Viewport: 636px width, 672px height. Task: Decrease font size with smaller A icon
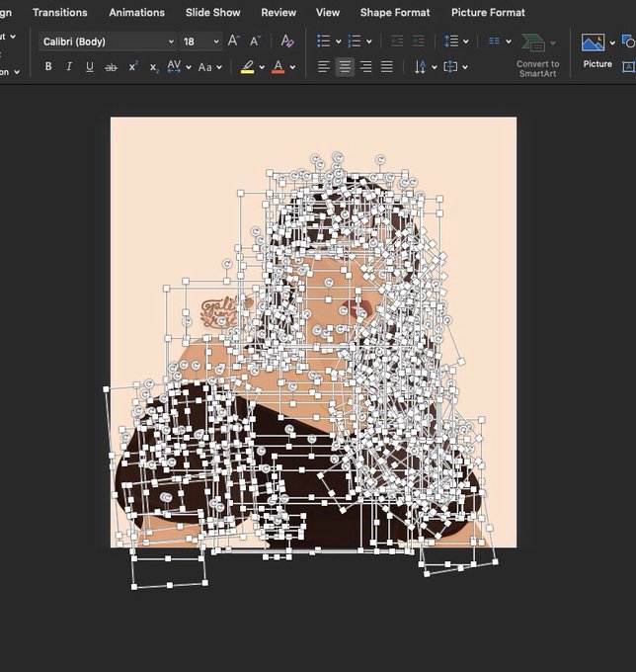[255, 41]
